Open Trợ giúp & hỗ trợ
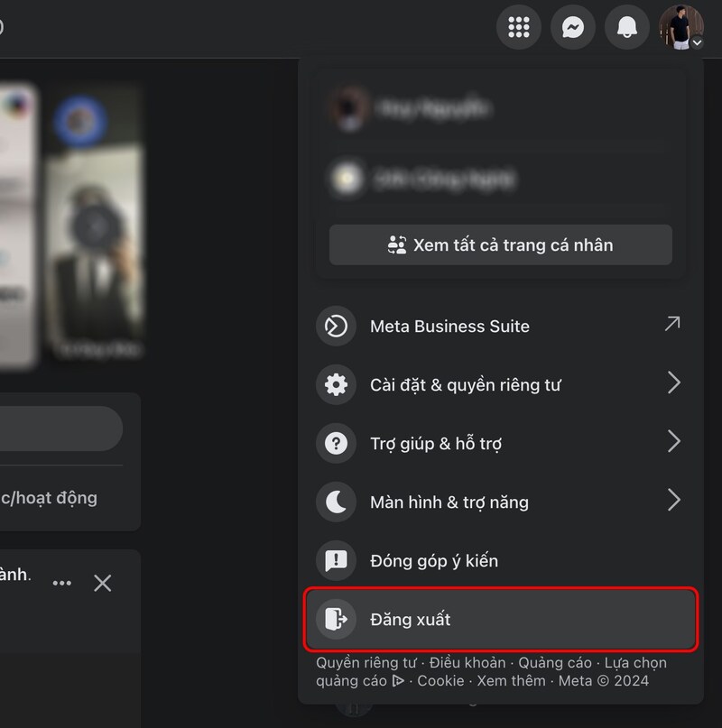The image size is (722, 728). 500,443
